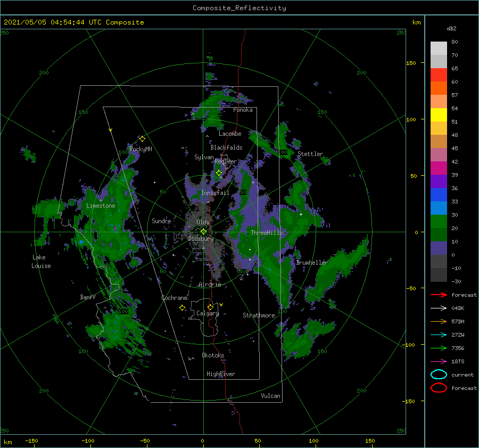
Task: Click the Airdrie town label
Action: (210, 284)
